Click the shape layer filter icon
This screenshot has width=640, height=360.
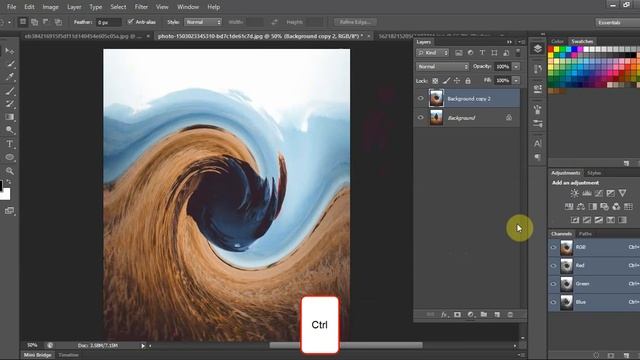point(494,53)
